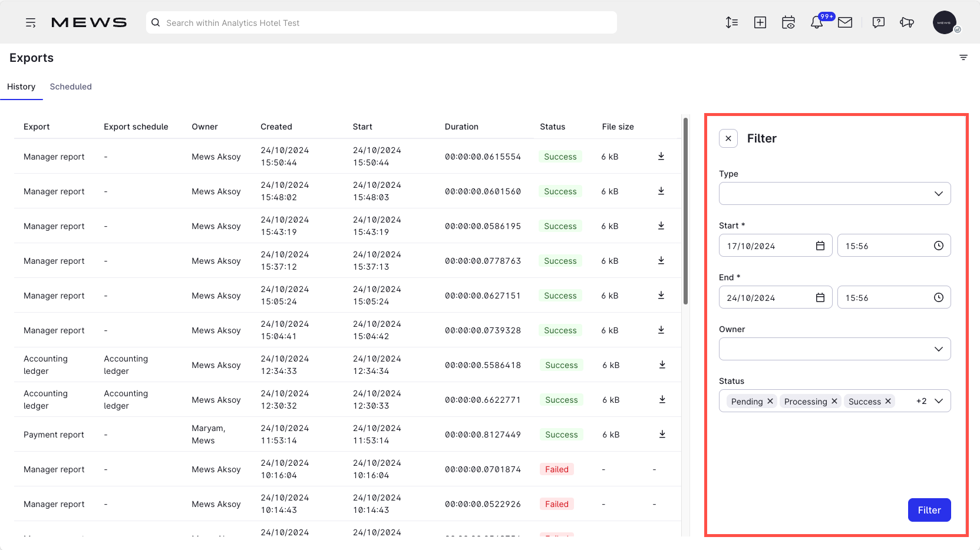
Task: Click the Success badge for 15:48:02 export
Action: coord(560,191)
